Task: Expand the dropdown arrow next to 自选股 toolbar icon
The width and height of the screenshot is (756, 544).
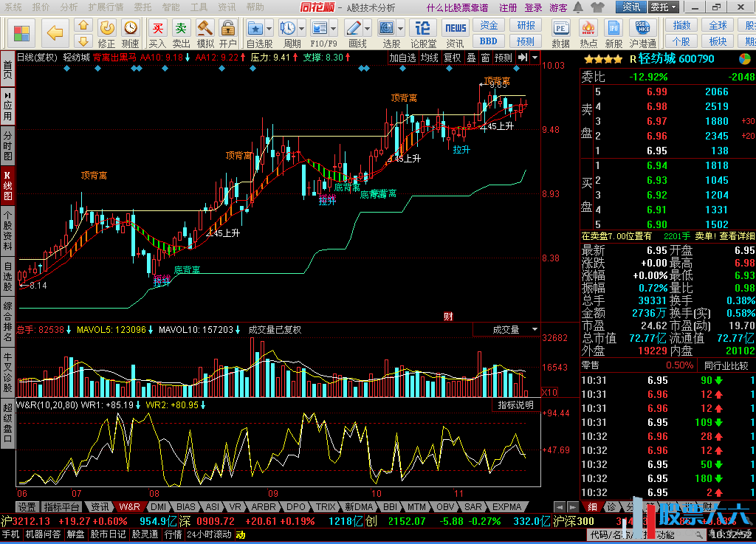Action: 269,29
